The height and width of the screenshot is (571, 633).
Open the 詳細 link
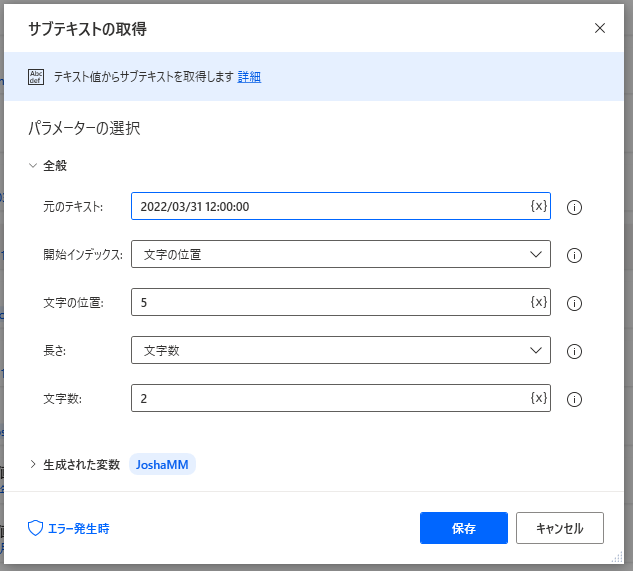pos(249,77)
